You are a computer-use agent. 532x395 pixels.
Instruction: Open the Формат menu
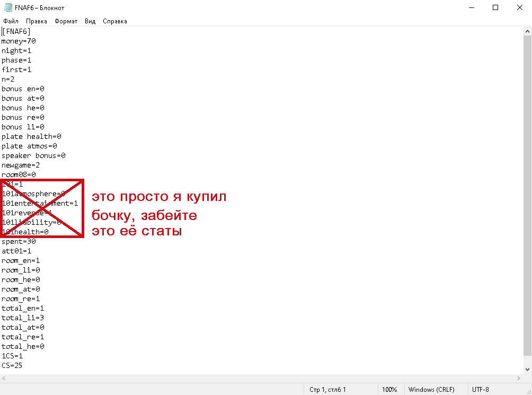click(66, 21)
